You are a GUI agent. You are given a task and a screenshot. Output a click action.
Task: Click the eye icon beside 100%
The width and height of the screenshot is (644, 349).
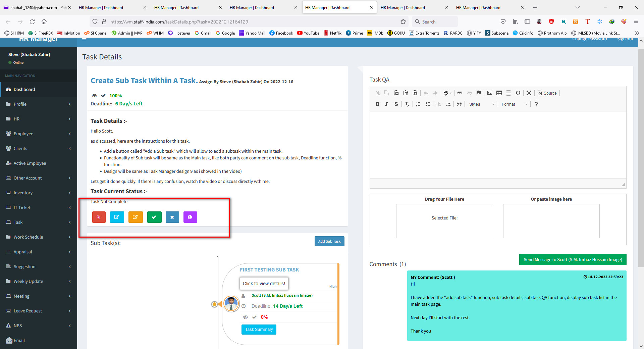point(94,96)
